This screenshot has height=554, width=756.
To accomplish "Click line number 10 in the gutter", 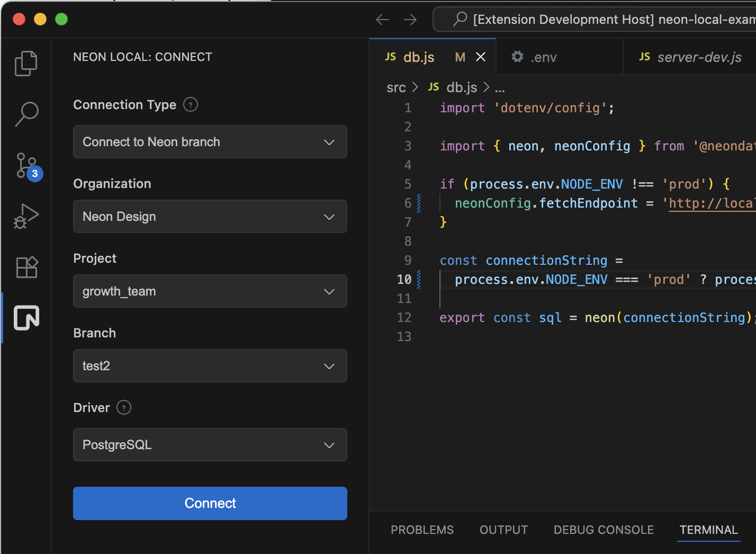I will coord(404,280).
